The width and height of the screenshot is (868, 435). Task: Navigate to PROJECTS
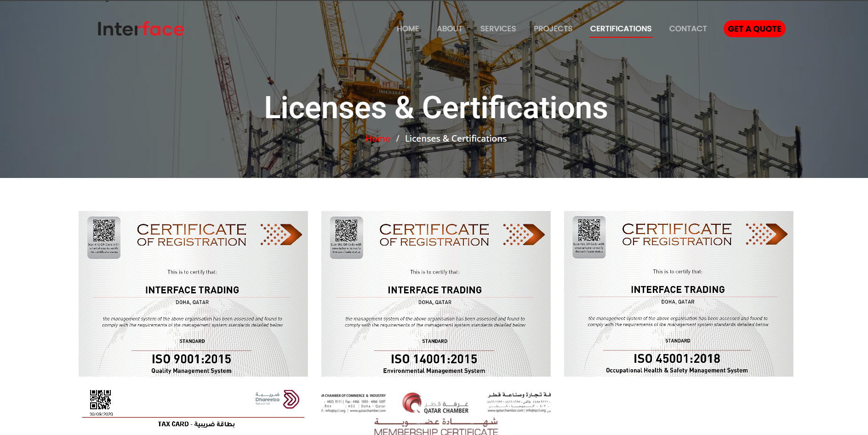tap(553, 29)
